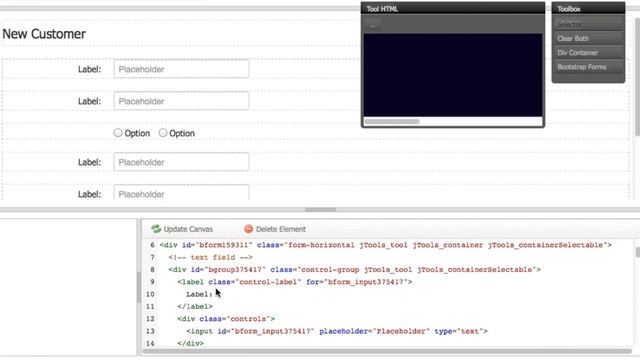The width and height of the screenshot is (640, 360).
Task: Click line number 13 in the gutter
Action: click(x=150, y=331)
